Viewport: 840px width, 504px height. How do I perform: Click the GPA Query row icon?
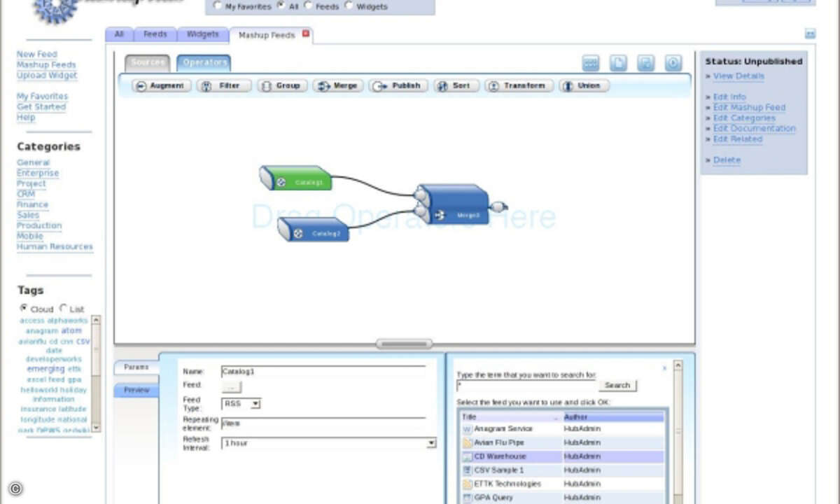(x=467, y=498)
